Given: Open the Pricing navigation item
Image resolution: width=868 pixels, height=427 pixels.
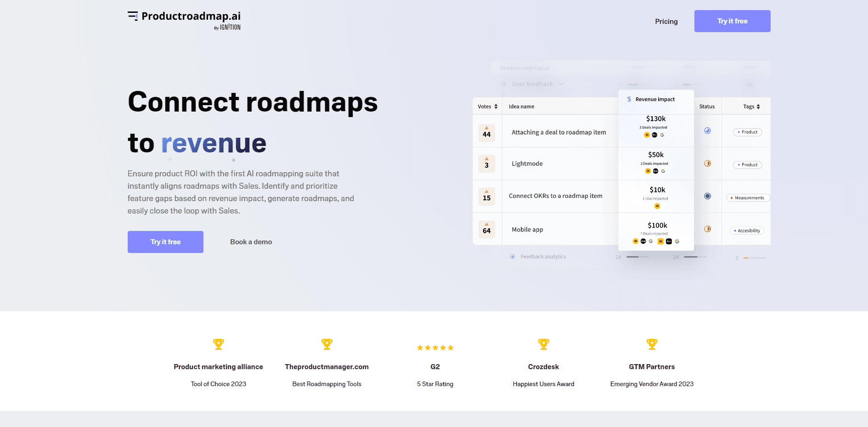Looking at the screenshot, I should pos(666,21).
